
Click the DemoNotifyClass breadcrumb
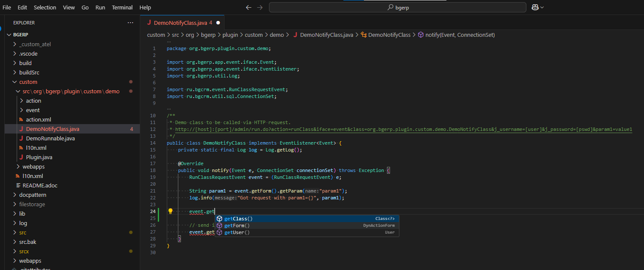point(389,35)
